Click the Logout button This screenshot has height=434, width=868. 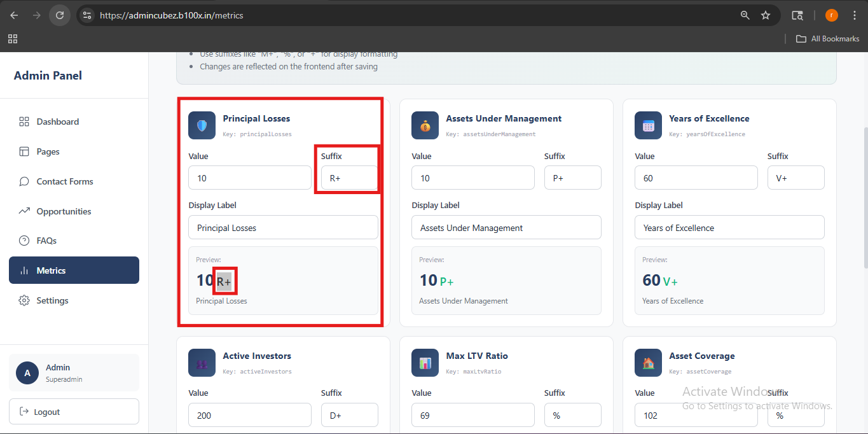point(74,412)
